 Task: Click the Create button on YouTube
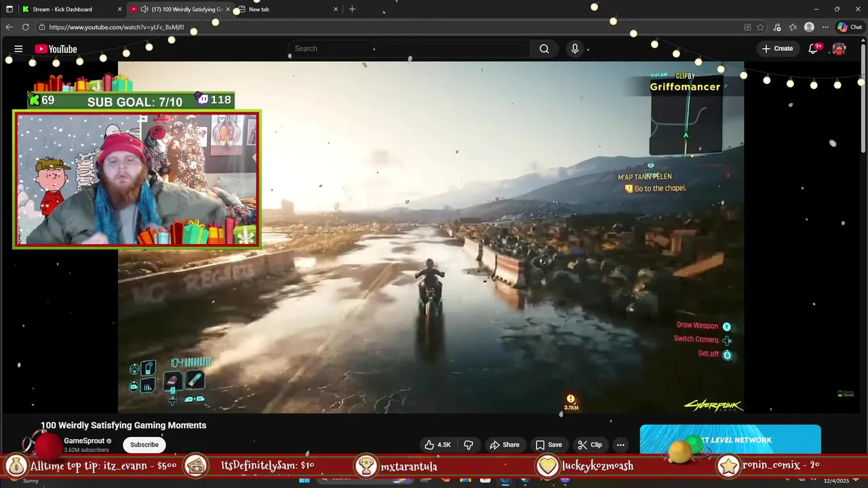pyautogui.click(x=777, y=49)
